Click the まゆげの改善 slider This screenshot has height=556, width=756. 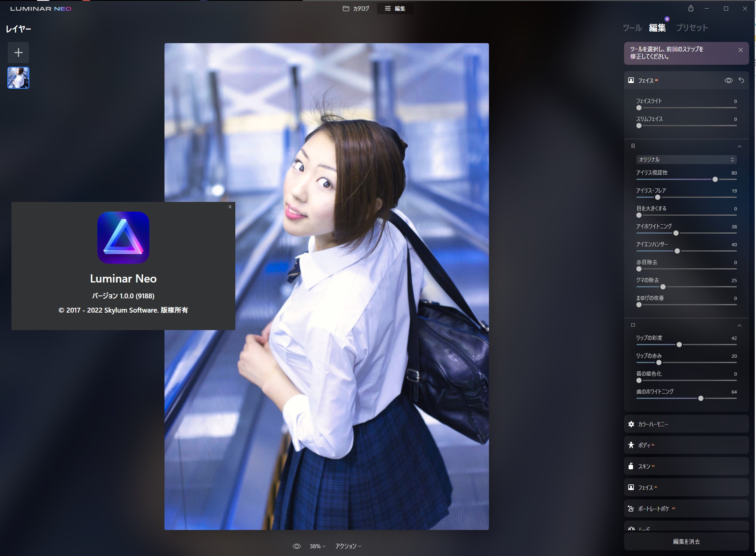click(x=686, y=305)
